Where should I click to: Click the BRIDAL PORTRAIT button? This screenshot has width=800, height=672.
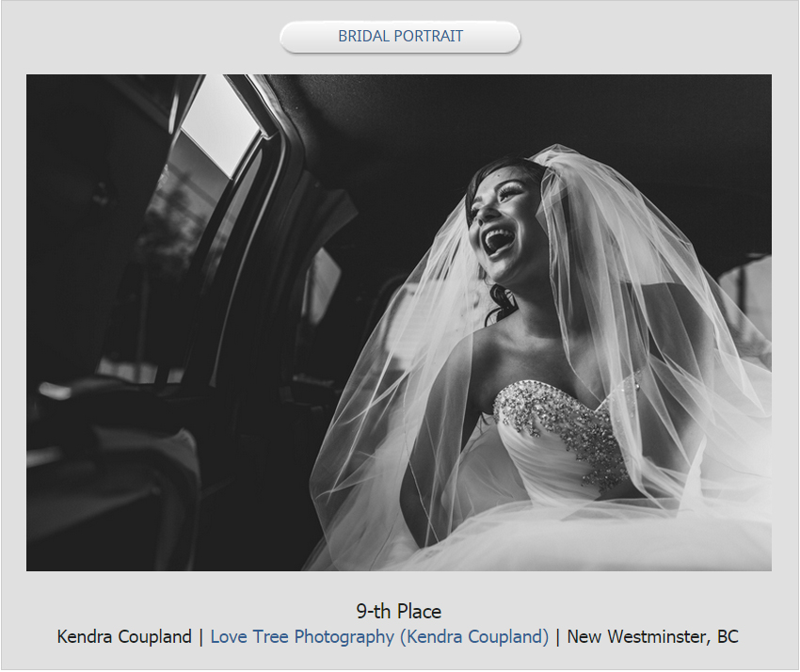[x=400, y=37]
